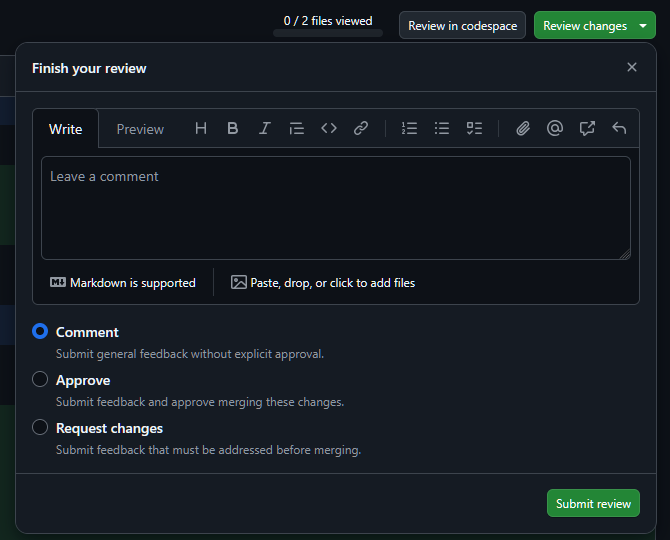
Task: Click the 'Finish your review' heading
Action: (x=89, y=68)
